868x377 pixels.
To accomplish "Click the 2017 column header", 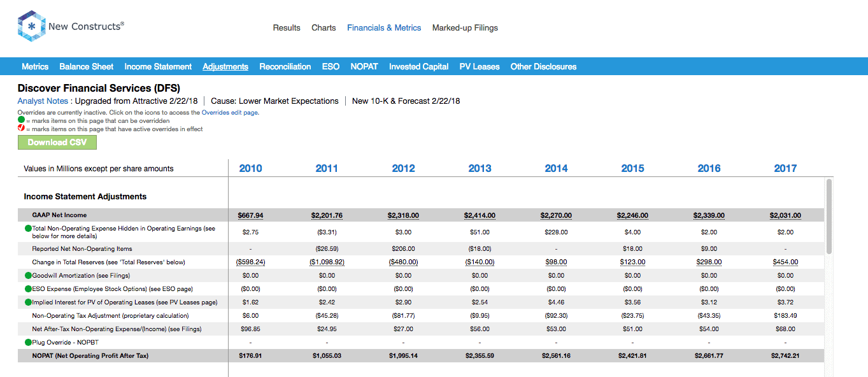I will click(785, 168).
